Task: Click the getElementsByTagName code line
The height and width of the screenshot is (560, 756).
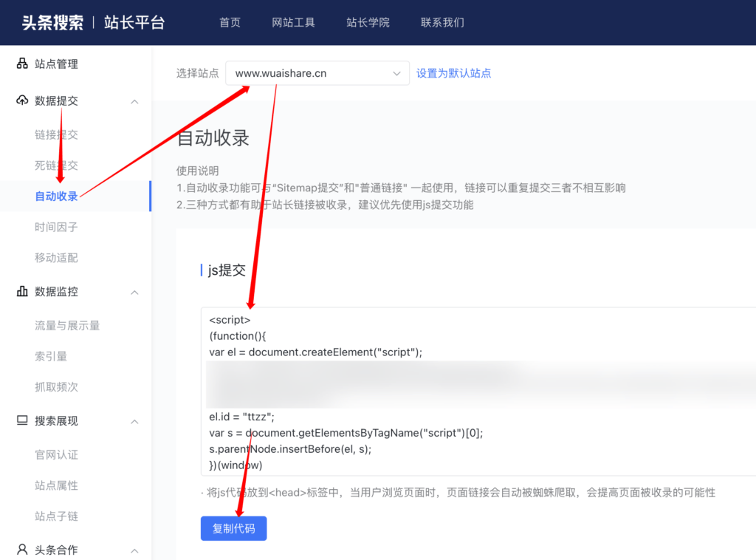Action: [x=346, y=433]
